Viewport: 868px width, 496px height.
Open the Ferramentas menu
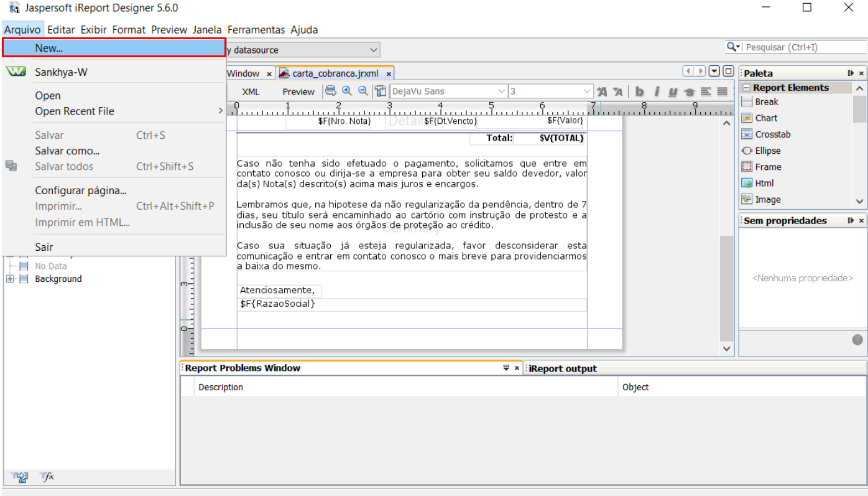(x=256, y=29)
